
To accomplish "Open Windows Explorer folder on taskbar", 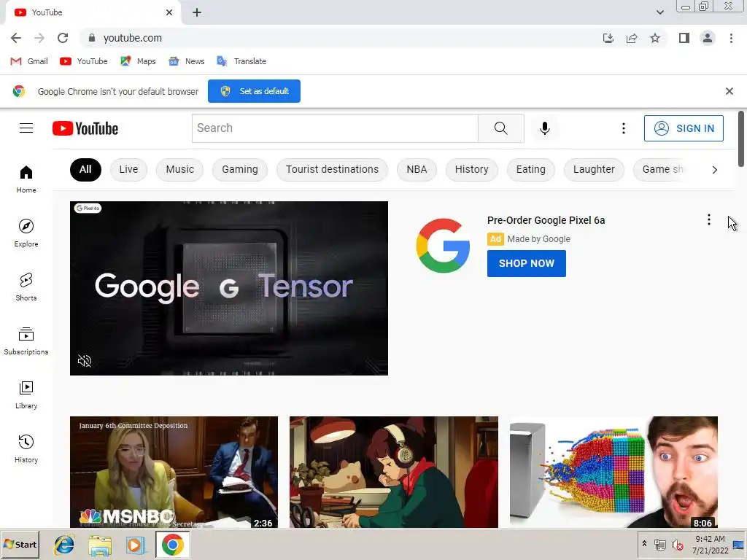I will pos(100,545).
